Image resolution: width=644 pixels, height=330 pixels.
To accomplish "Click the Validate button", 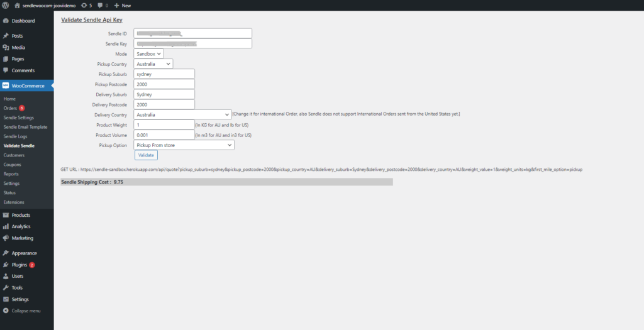I will pyautogui.click(x=146, y=155).
